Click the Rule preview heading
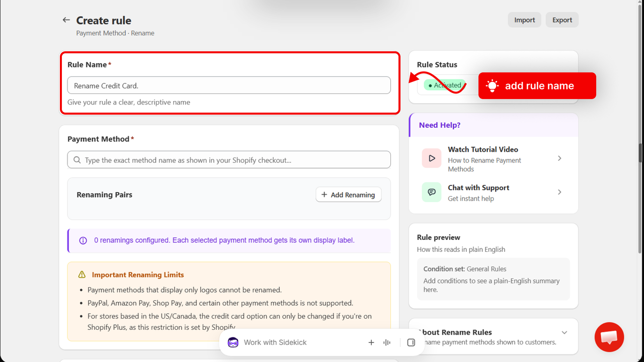644x362 pixels. [439, 237]
